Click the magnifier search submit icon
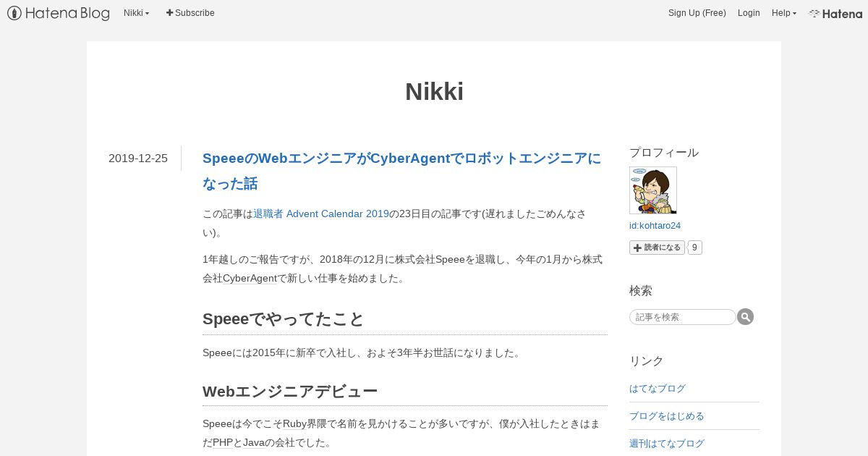The height and width of the screenshot is (456, 868). coord(746,317)
